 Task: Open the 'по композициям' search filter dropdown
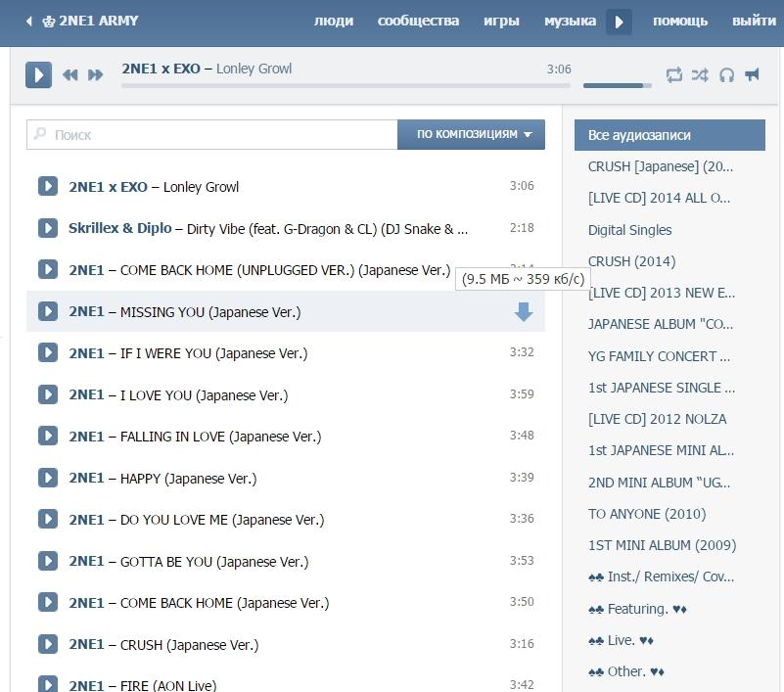[x=471, y=134]
